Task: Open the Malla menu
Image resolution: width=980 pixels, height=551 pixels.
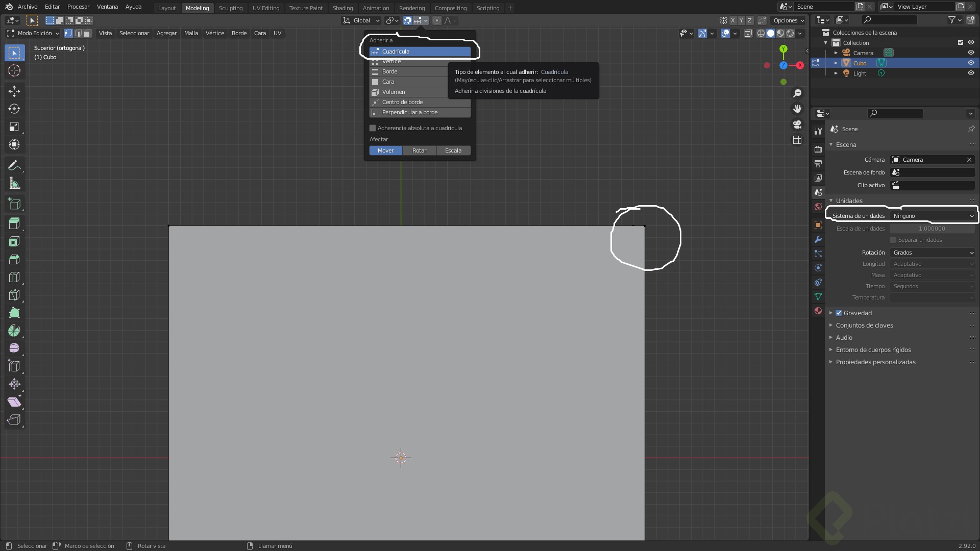Action: pos(191,33)
